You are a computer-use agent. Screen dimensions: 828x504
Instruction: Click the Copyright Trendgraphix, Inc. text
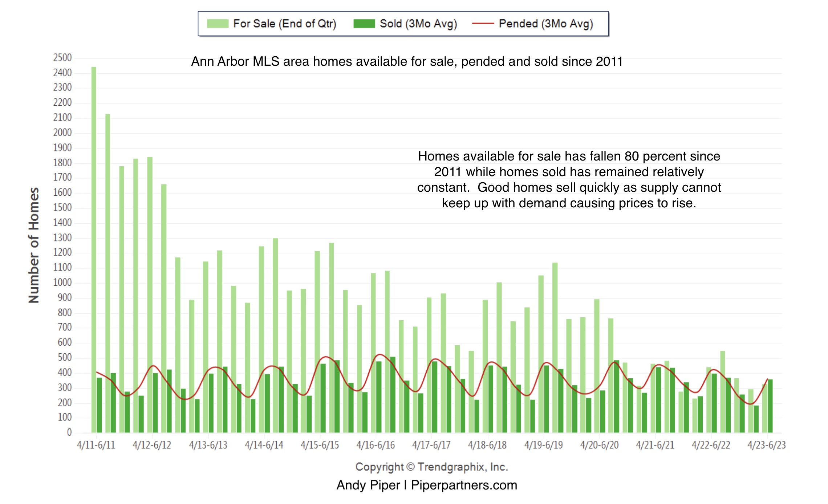[431, 467]
